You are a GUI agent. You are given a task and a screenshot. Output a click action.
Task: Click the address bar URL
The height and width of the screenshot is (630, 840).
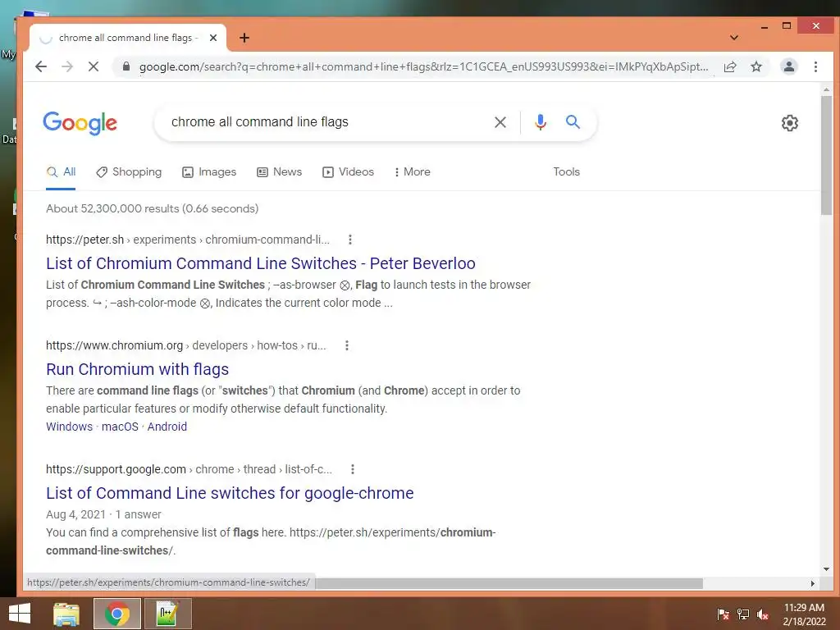423,67
